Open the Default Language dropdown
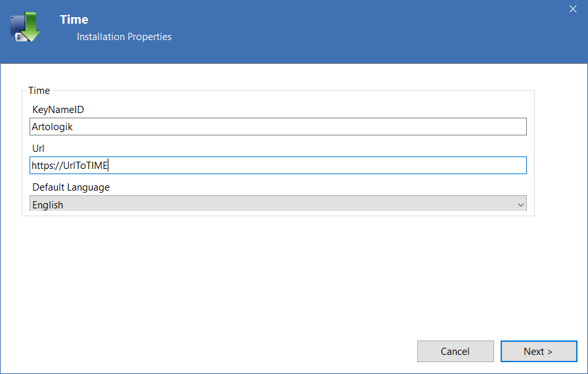The height and width of the screenshot is (374, 588). point(278,204)
